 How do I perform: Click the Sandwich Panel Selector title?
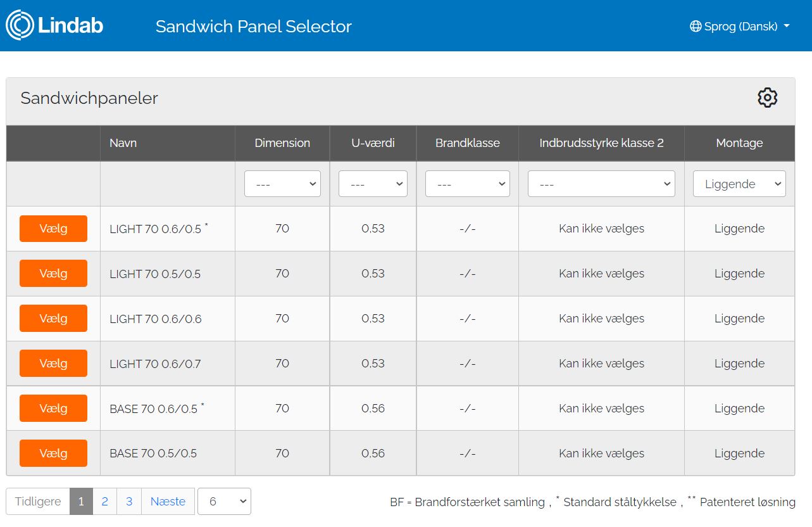tap(253, 27)
